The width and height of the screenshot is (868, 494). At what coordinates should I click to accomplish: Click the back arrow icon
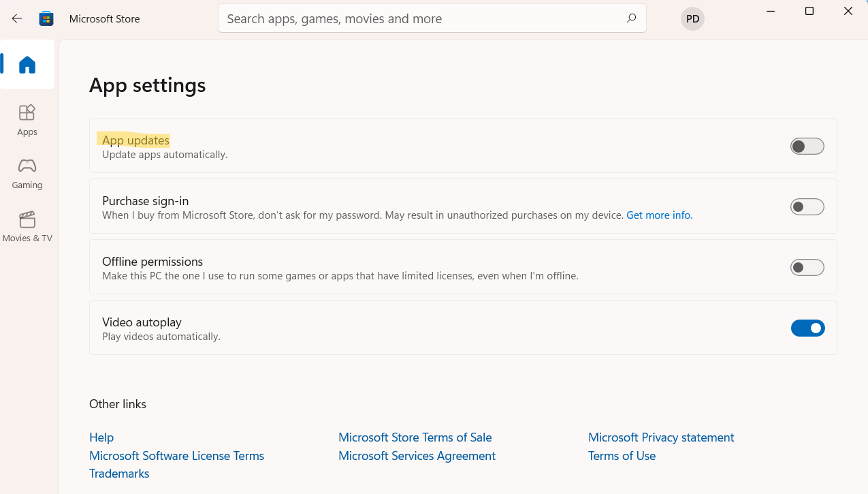click(17, 18)
